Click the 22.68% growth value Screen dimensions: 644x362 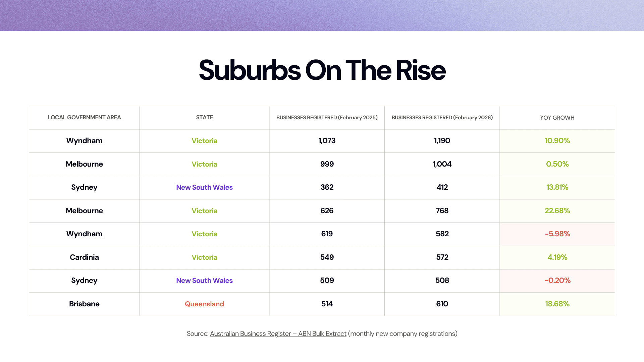click(557, 211)
